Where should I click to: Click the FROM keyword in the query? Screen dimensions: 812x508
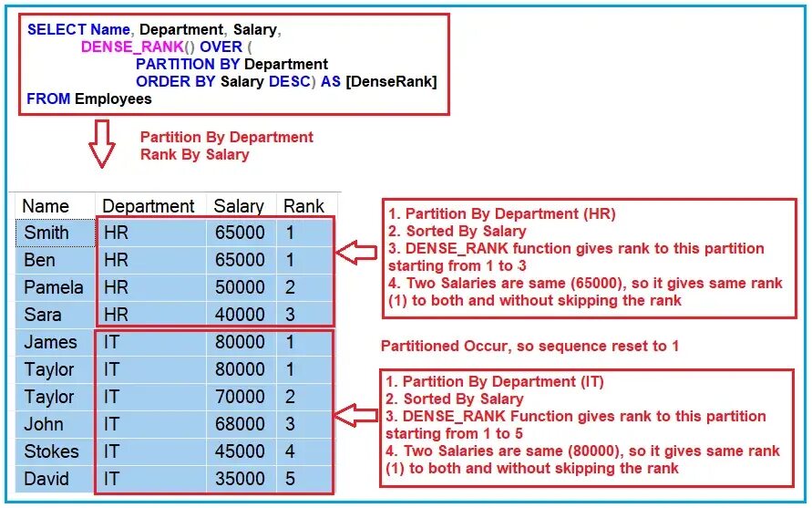pos(48,99)
